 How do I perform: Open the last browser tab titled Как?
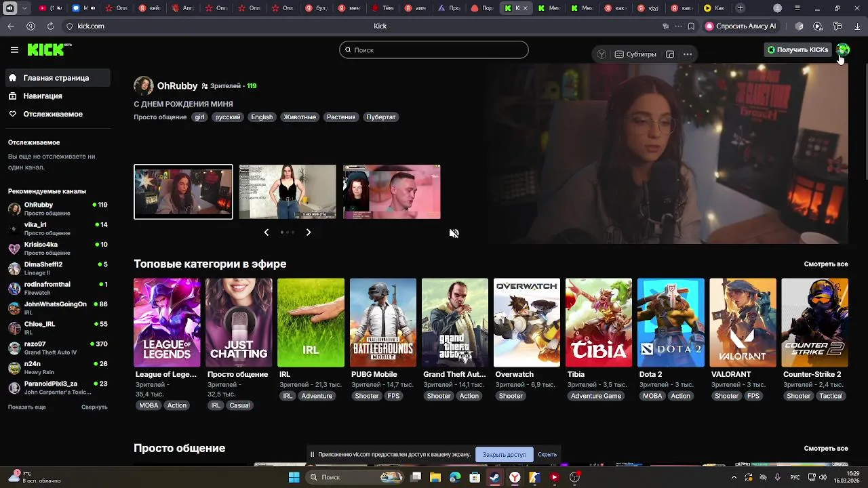tap(715, 8)
